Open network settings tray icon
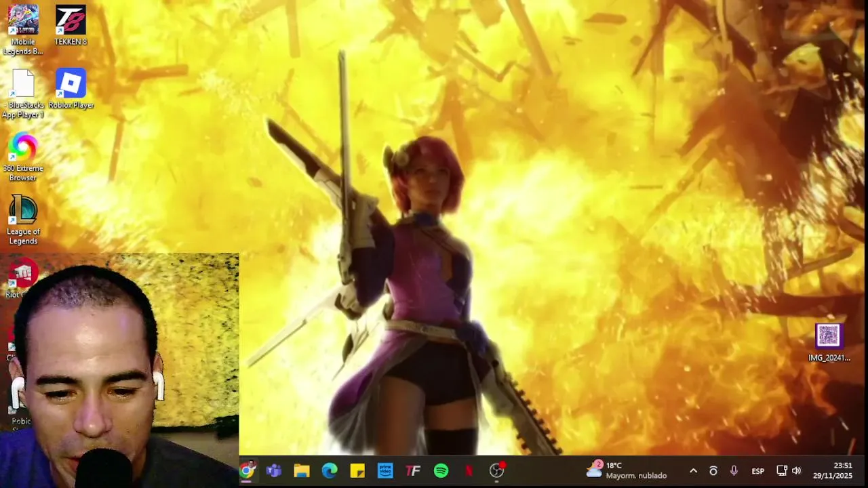Viewport: 868px width, 488px height. coord(781,471)
